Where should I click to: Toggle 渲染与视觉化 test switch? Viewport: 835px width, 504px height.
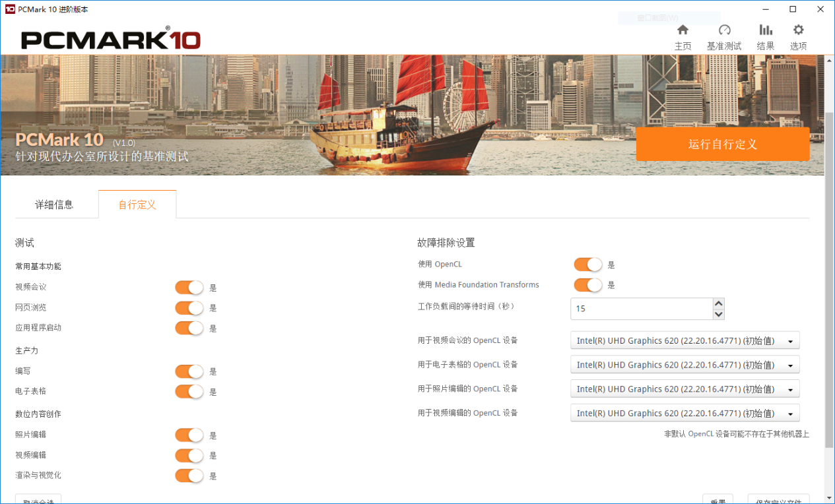coord(189,476)
